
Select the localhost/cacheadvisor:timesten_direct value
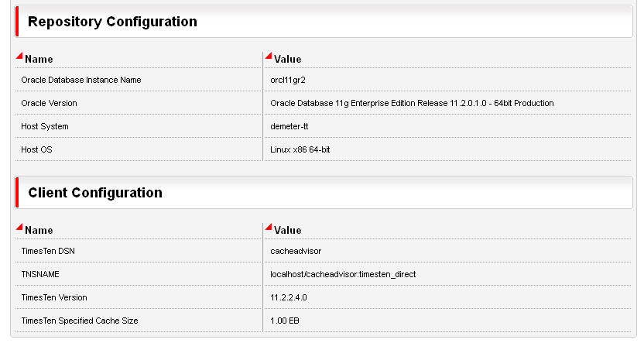point(344,274)
